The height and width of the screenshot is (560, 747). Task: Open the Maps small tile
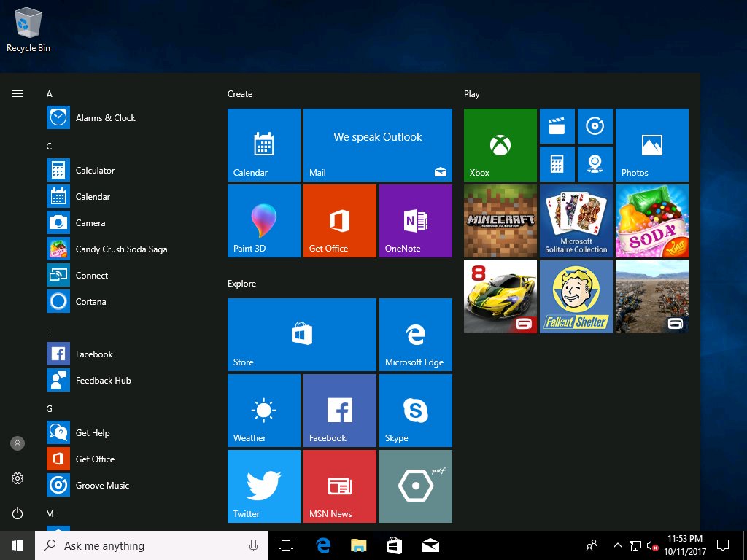click(x=595, y=164)
